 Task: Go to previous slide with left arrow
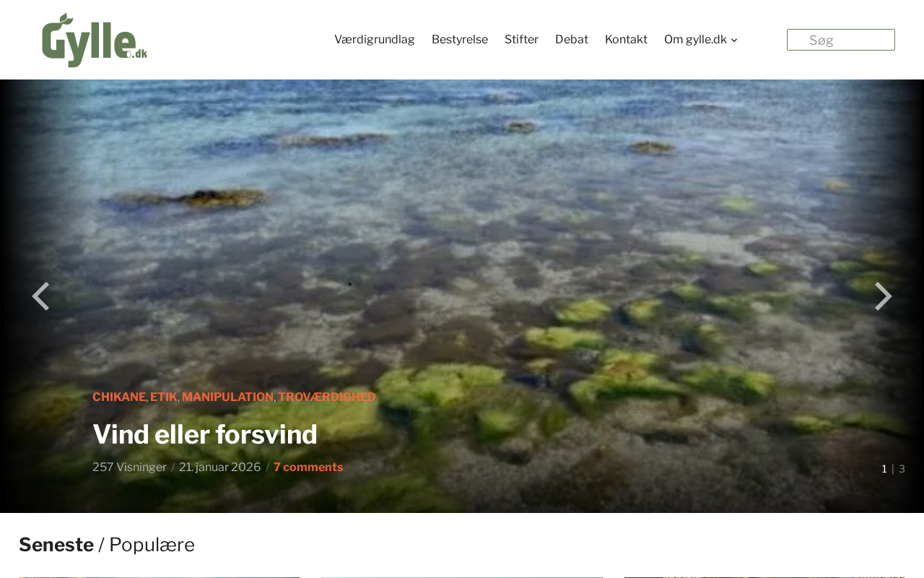(40, 296)
